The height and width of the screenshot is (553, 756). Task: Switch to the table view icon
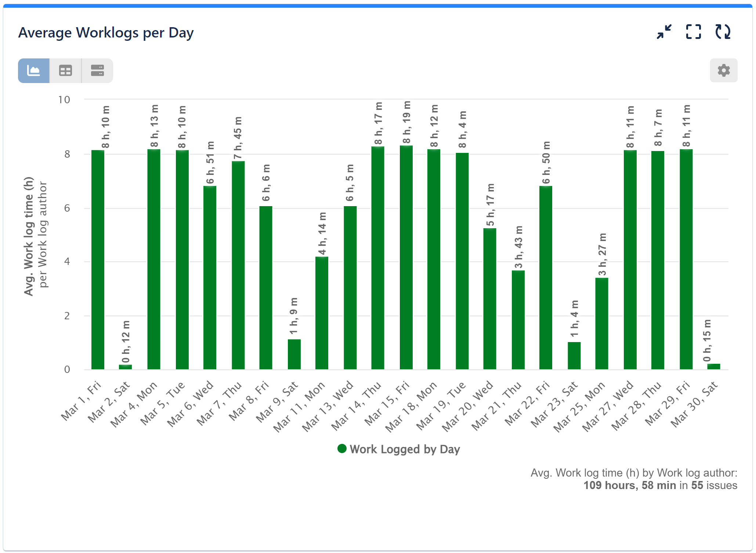click(65, 70)
